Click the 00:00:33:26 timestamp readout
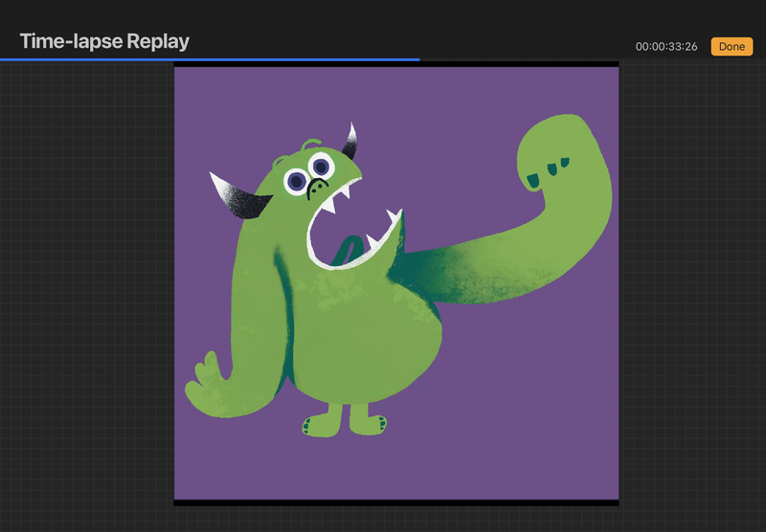Image resolution: width=766 pixels, height=532 pixels. [666, 46]
